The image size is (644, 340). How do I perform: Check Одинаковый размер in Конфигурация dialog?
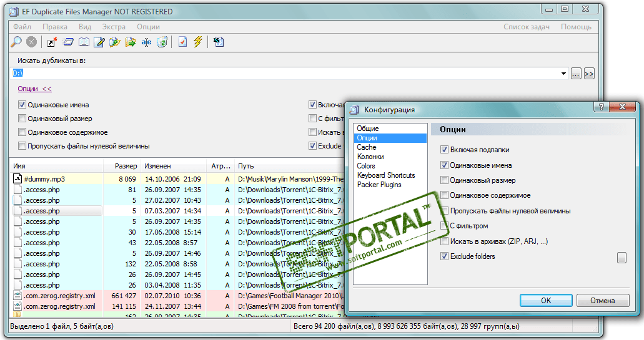click(444, 180)
